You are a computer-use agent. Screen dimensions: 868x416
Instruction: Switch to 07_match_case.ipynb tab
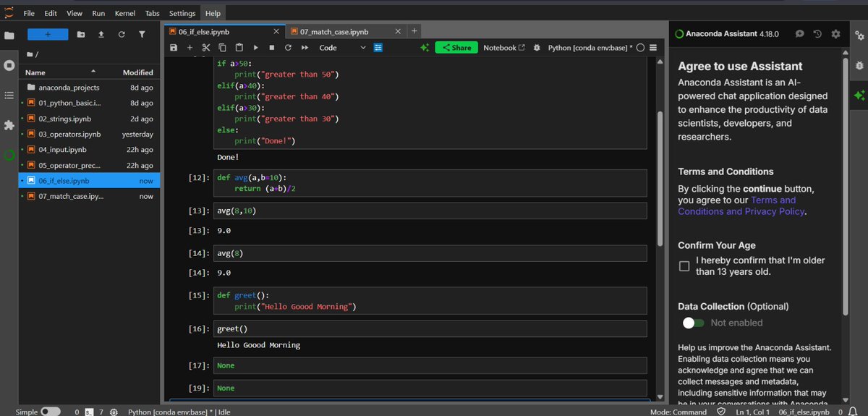[334, 32]
